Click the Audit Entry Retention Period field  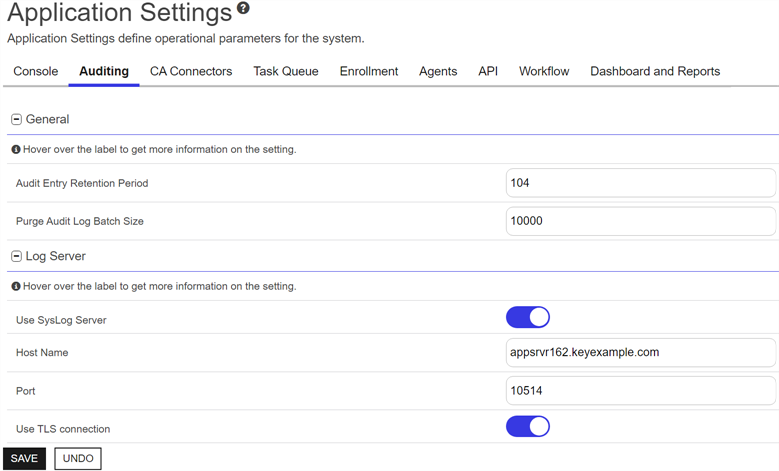click(640, 183)
